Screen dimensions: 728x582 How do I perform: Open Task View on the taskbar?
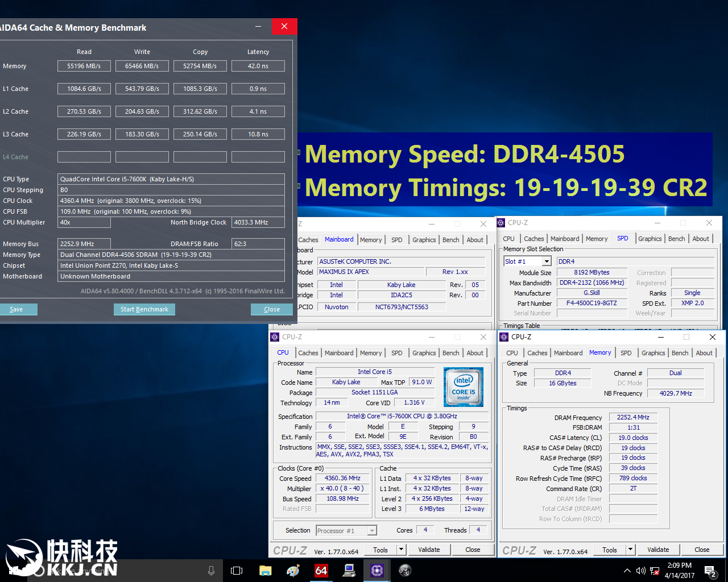click(237, 570)
